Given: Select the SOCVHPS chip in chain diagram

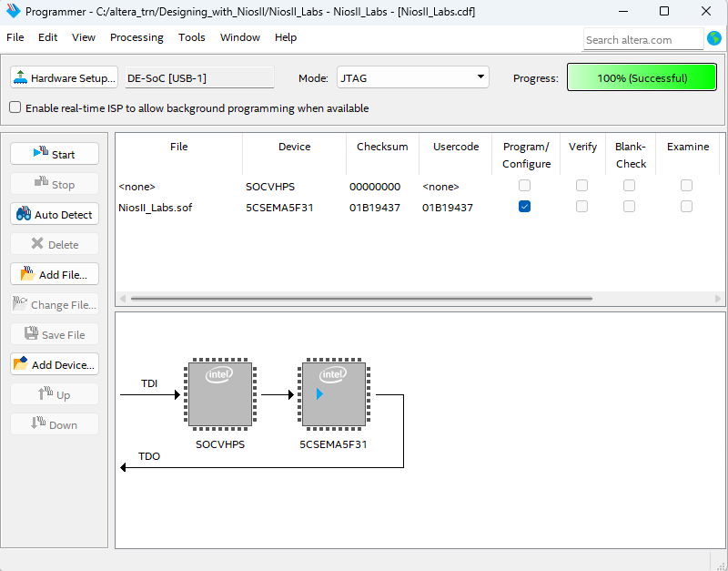Looking at the screenshot, I should point(220,394).
